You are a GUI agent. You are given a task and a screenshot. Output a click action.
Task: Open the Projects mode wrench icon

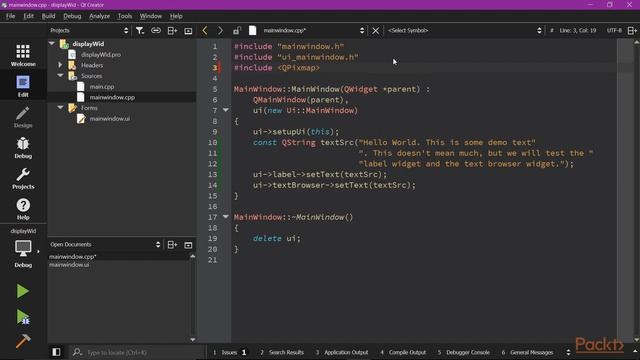23,178
